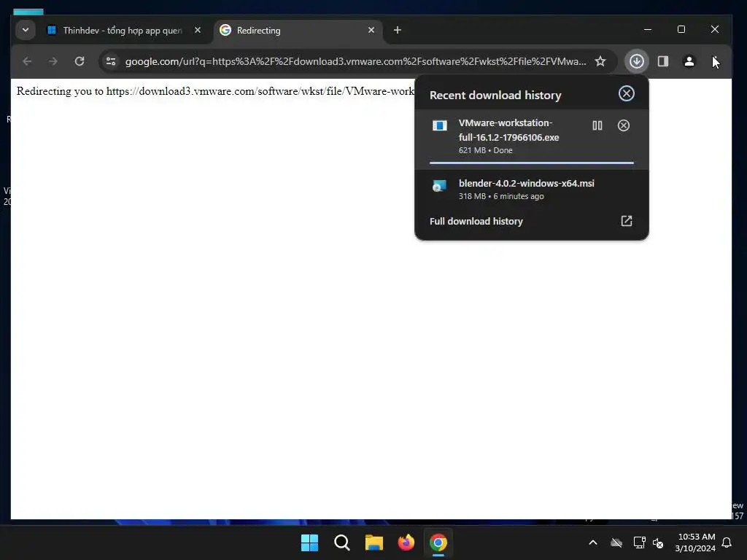This screenshot has width=747, height=560.
Task: Close the Recent download history popup
Action: click(627, 93)
